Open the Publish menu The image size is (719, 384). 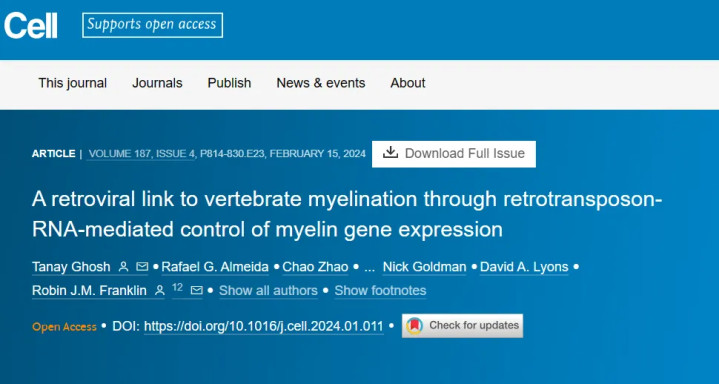pyautogui.click(x=229, y=83)
